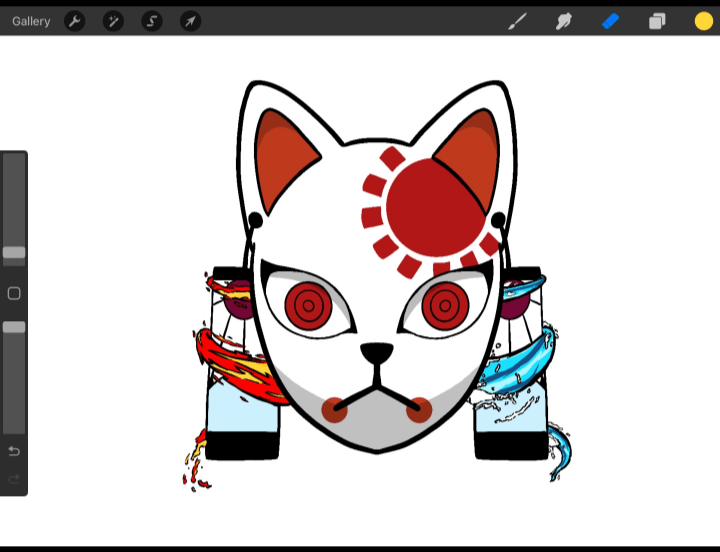This screenshot has width=720, height=552.
Task: Redo the last undone action
Action: 14,479
